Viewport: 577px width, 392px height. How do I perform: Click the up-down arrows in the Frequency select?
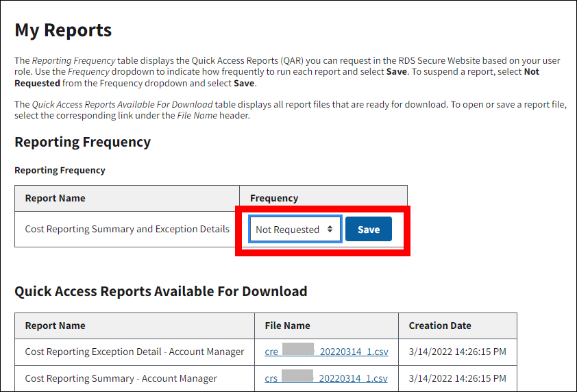pyautogui.click(x=331, y=230)
